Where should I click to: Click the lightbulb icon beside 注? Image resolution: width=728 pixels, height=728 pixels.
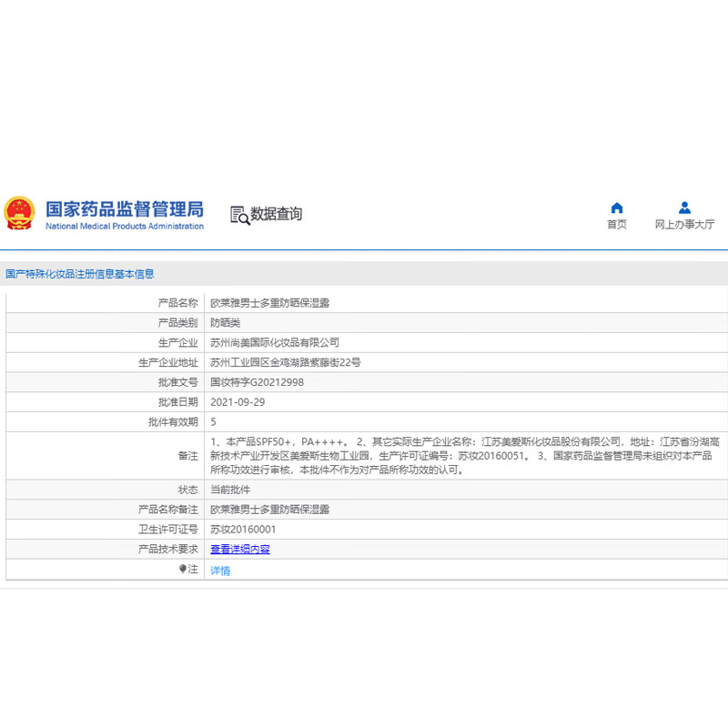click(x=183, y=569)
